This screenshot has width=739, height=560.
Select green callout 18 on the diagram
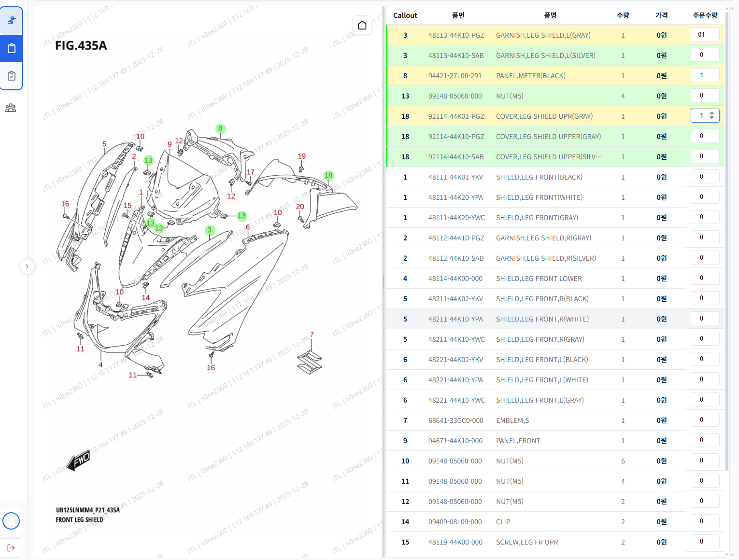coord(328,175)
